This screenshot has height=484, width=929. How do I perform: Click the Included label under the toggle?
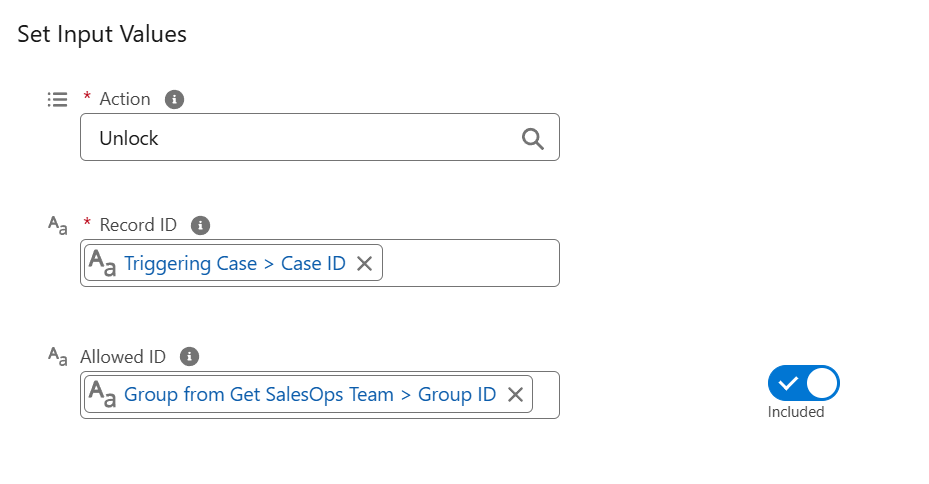point(796,412)
